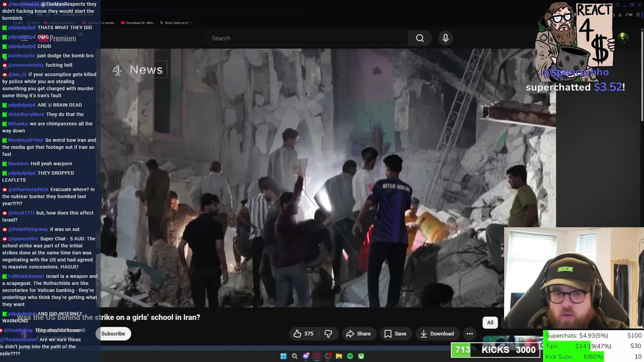Click the Superchats $4.93 goal bar

[x=594, y=335]
